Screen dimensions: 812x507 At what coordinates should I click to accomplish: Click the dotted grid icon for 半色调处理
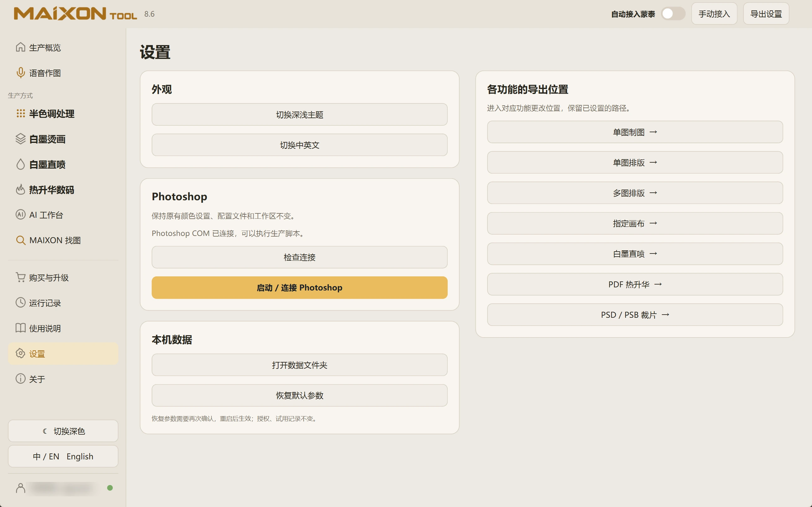pos(20,114)
